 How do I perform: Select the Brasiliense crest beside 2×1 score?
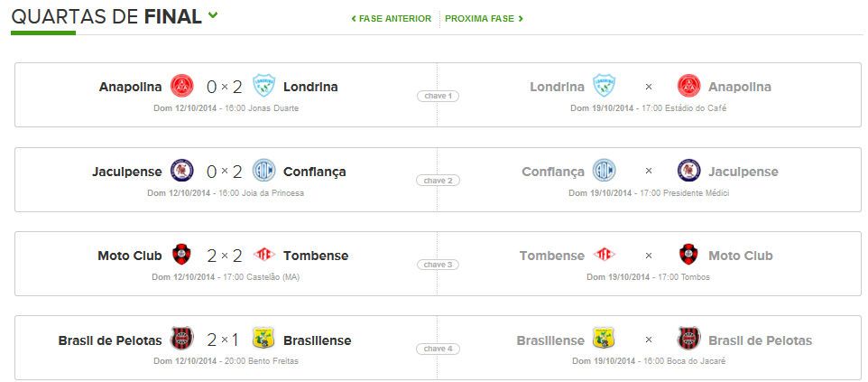click(264, 339)
